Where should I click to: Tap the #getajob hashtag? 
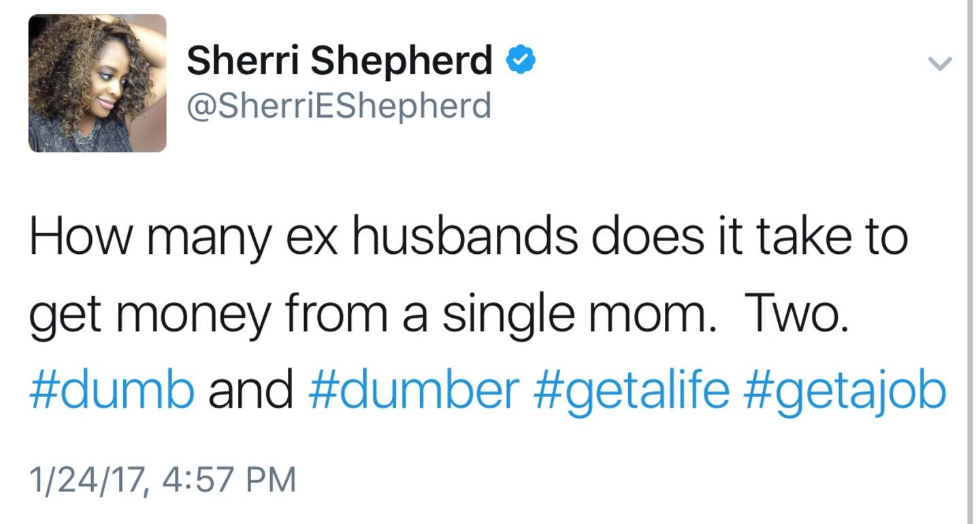(845, 391)
